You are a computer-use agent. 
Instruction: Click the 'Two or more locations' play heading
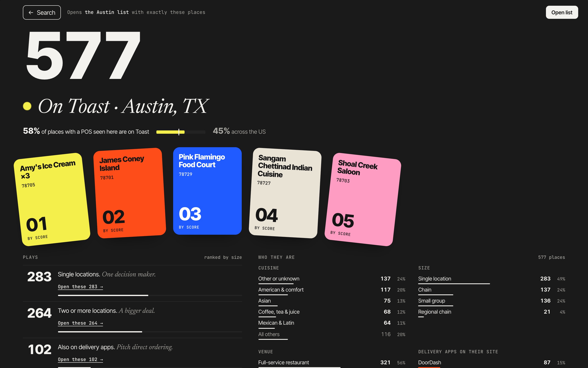[x=87, y=311]
